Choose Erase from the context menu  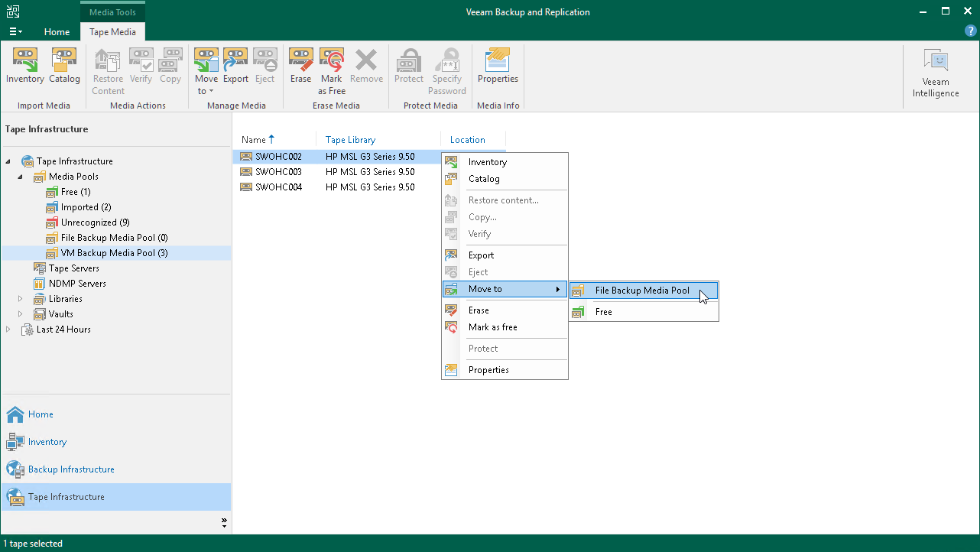[505, 310]
